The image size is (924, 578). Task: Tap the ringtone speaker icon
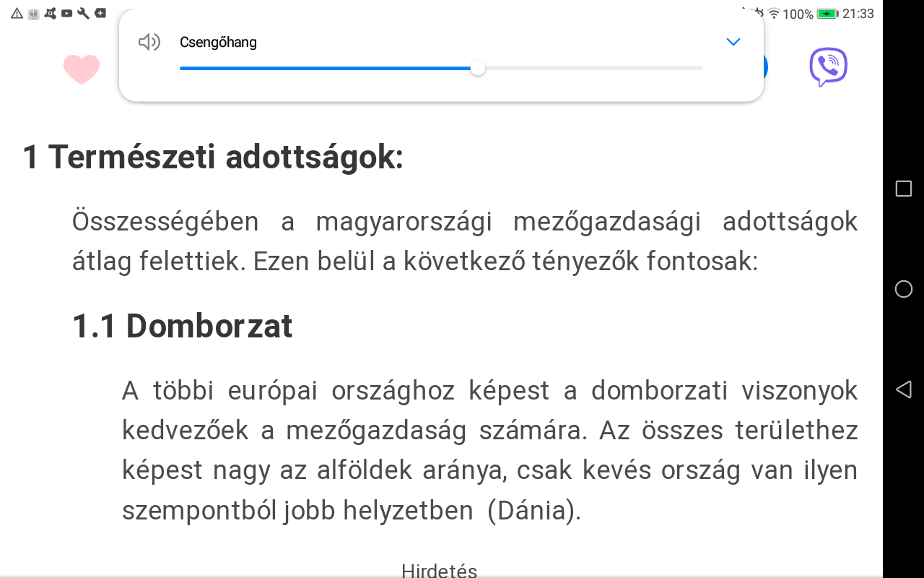pos(149,42)
